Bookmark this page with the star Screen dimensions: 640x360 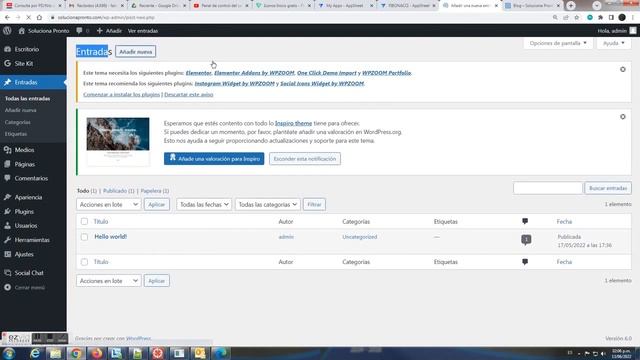tap(577, 18)
